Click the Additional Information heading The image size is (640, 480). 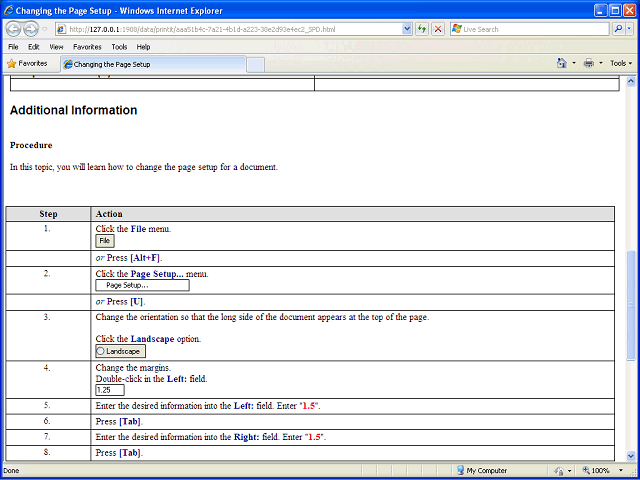tap(73, 110)
